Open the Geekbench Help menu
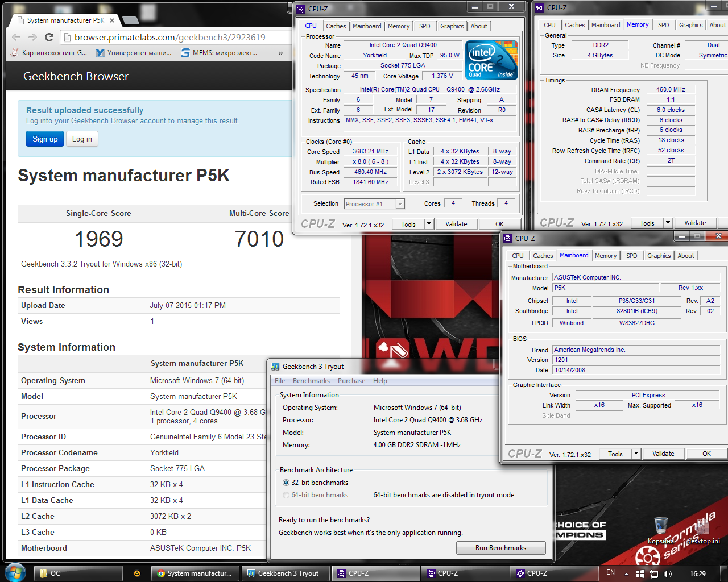728x582 pixels. [x=380, y=381]
